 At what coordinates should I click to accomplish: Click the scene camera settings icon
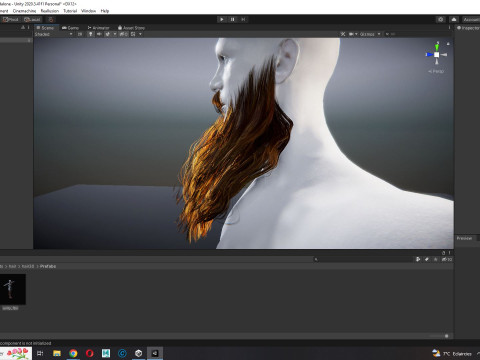pos(351,34)
